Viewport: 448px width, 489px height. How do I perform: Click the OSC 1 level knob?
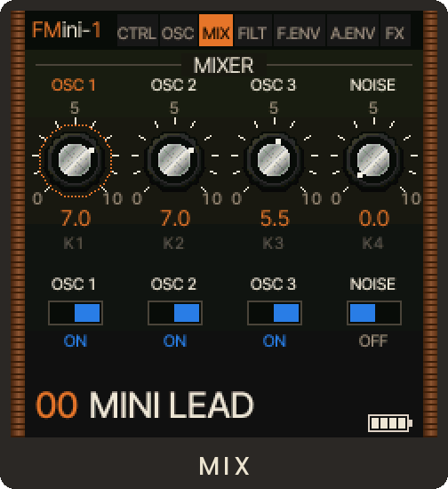click(x=76, y=160)
